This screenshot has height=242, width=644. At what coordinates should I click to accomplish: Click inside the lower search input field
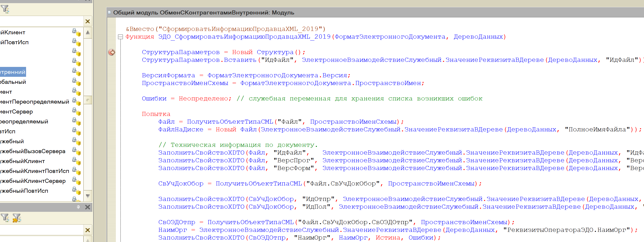(x=42, y=230)
